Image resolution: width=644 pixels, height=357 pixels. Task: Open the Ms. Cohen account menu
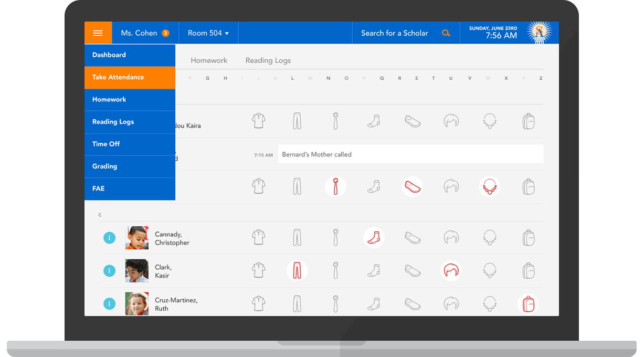pos(139,33)
